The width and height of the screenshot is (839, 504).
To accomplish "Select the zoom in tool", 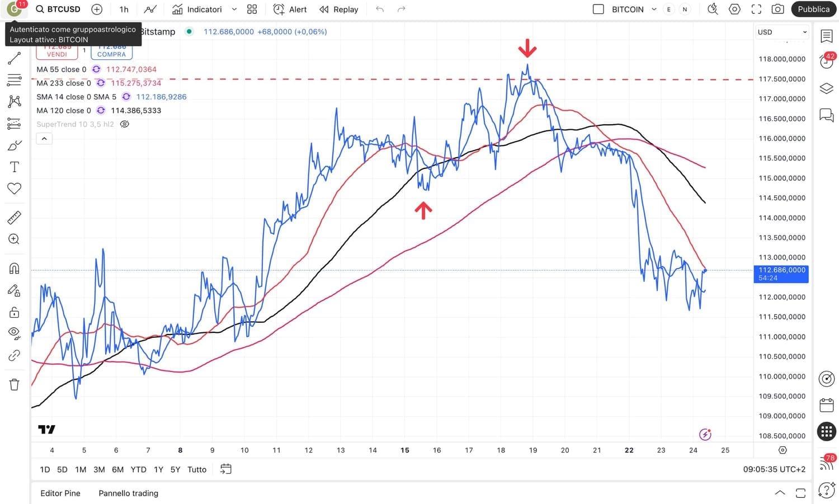I will [14, 239].
